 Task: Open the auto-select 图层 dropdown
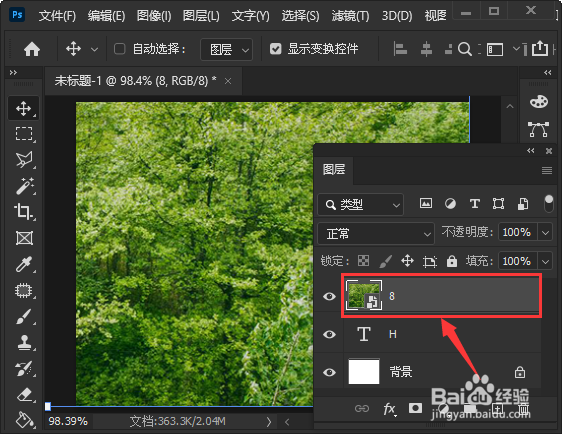click(x=227, y=49)
